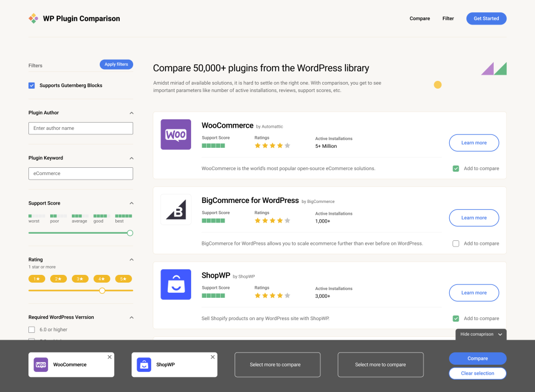Image resolution: width=535 pixels, height=392 pixels.
Task: Click '3,000+' installations value
Action: (323, 296)
